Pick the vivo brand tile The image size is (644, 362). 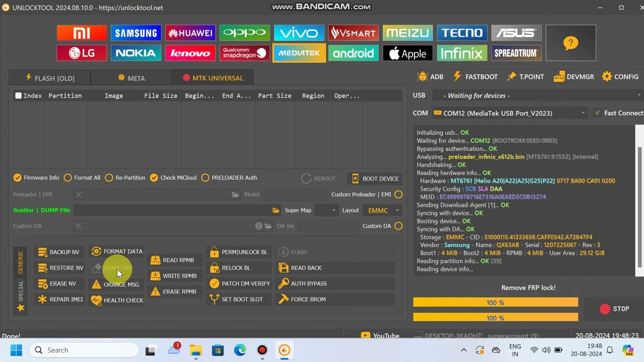tap(299, 33)
